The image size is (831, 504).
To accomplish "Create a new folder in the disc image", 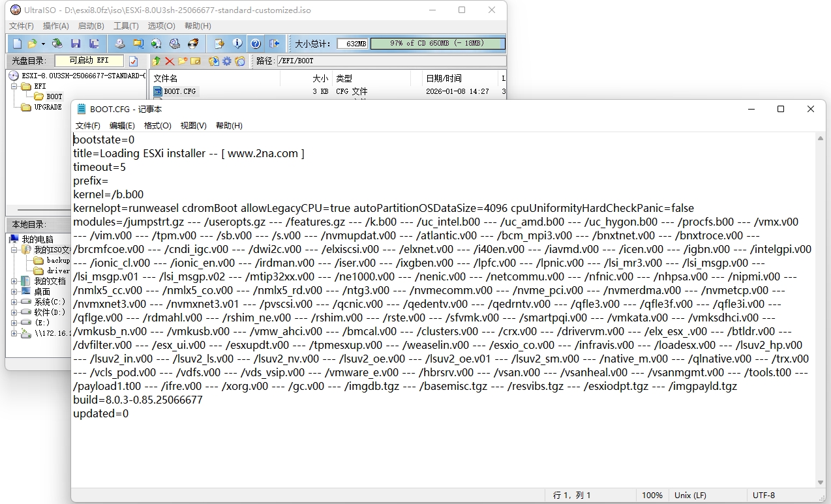I will (183, 60).
